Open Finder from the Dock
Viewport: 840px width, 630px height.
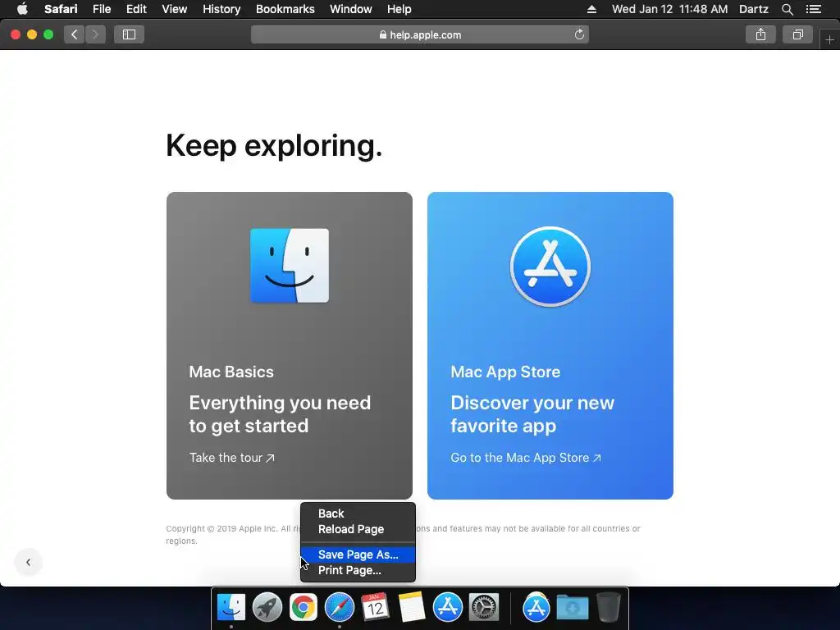pyautogui.click(x=231, y=608)
